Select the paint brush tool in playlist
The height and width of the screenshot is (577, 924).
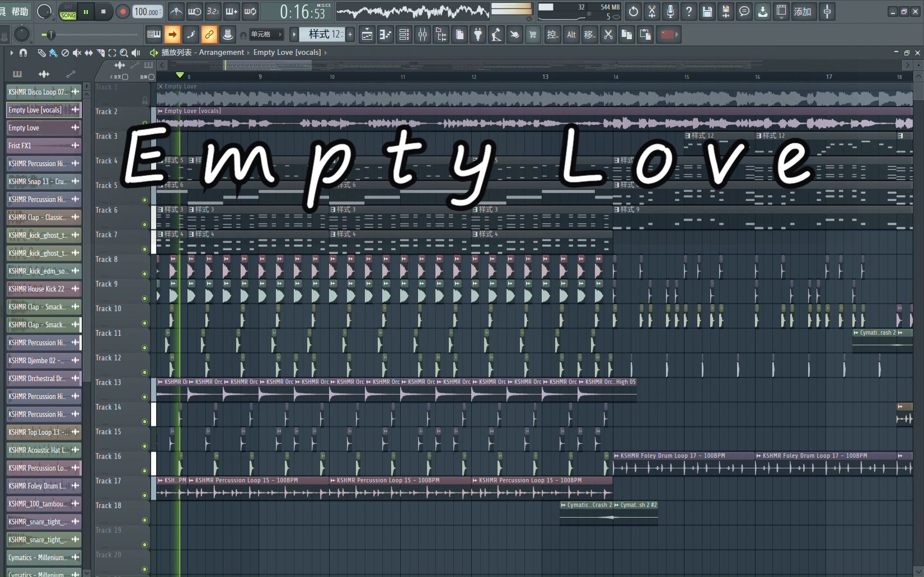click(53, 53)
